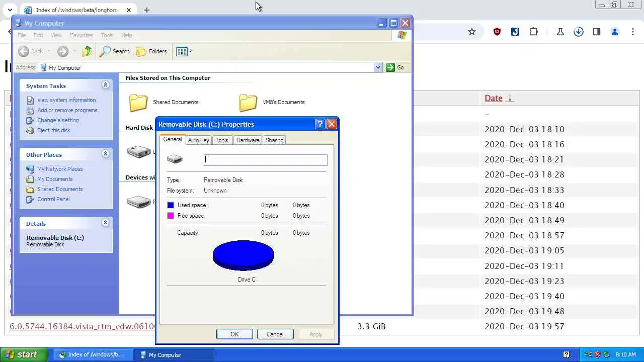The image size is (644, 362).
Task: Collapse the Other Places panel
Action: (106, 154)
